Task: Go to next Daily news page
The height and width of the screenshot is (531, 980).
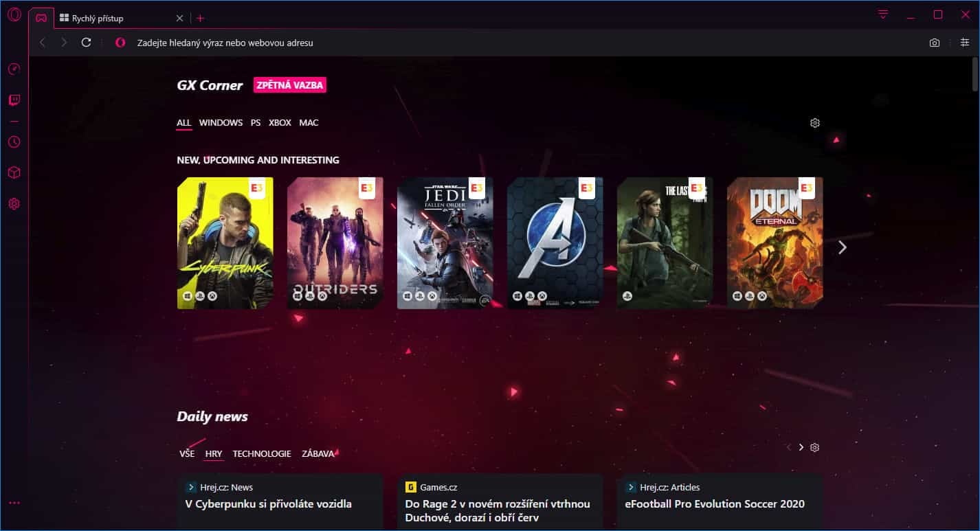Action: click(801, 447)
